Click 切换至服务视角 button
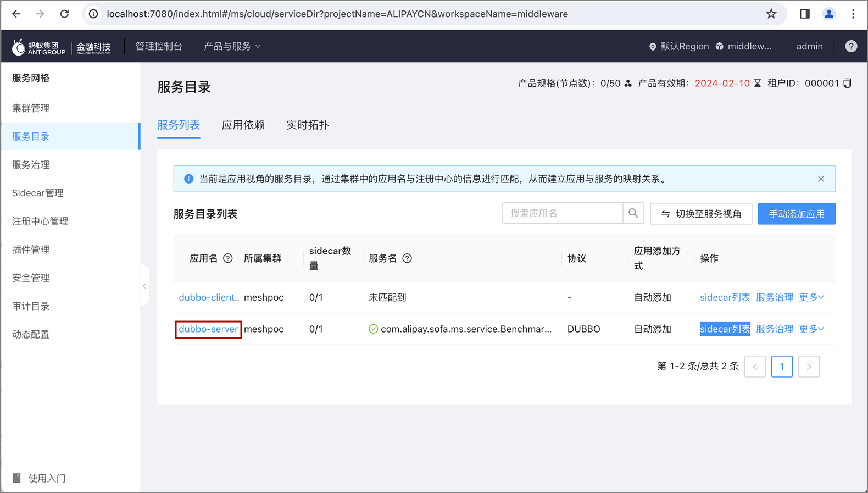Screen dimensions: 868x493 pyautogui.click(x=701, y=214)
